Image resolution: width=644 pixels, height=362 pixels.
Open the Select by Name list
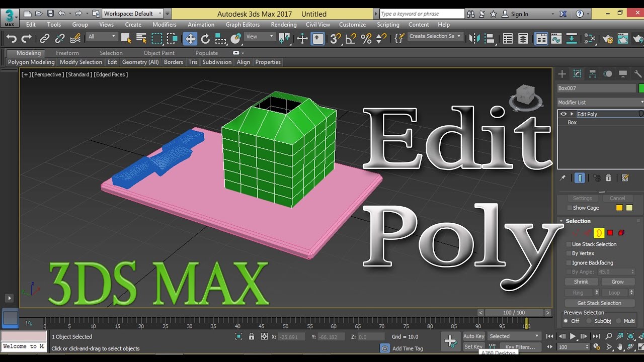pyautogui.click(x=141, y=38)
